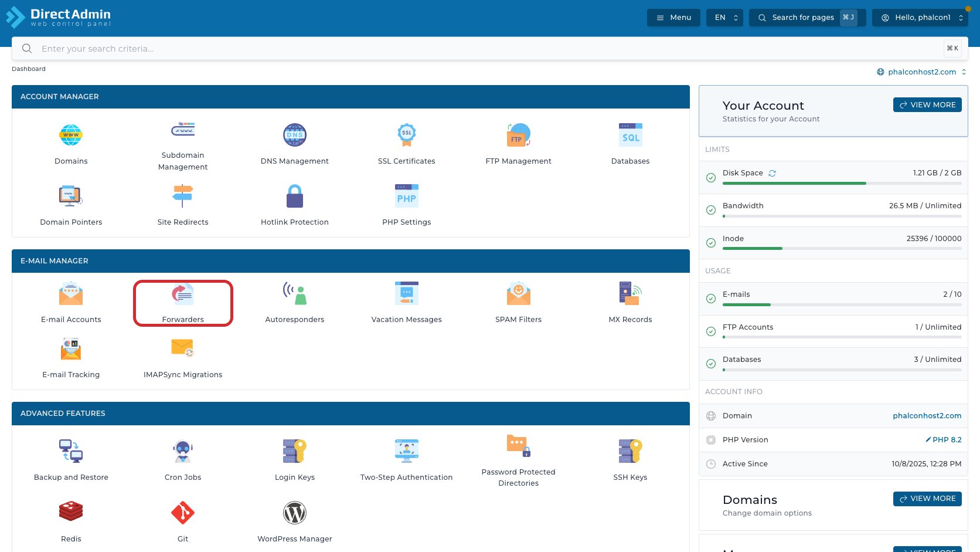Open Autoresponders
Image resolution: width=980 pixels, height=552 pixels.
[x=295, y=303]
